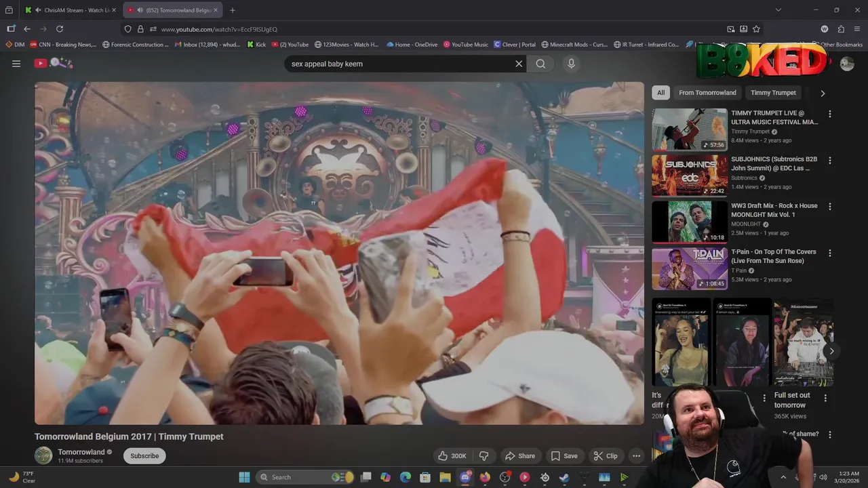Screen dimensions: 868x488
Task: Open the YouTube Music bookmark
Action: [x=466, y=45]
